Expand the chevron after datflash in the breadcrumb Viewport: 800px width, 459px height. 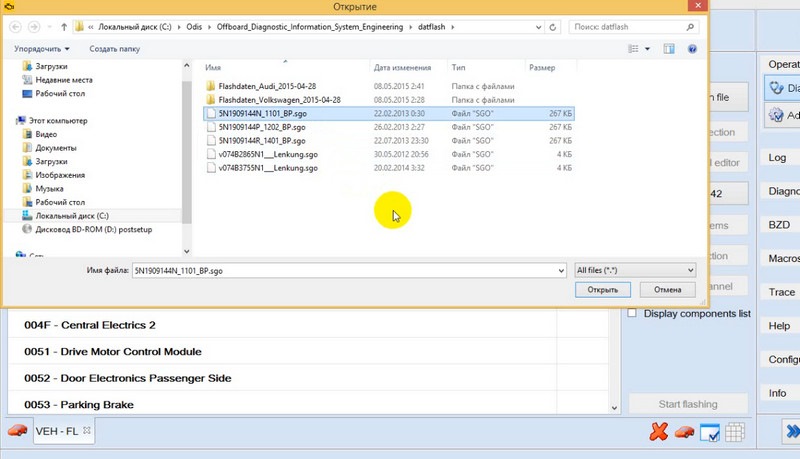click(x=453, y=27)
